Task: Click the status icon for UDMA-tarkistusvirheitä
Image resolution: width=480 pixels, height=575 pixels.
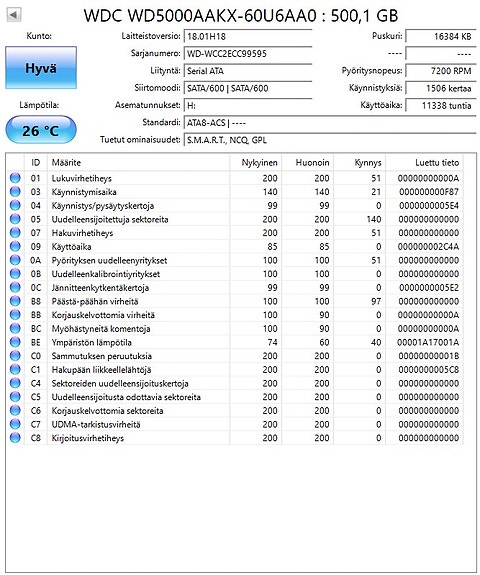Action: pos(15,424)
